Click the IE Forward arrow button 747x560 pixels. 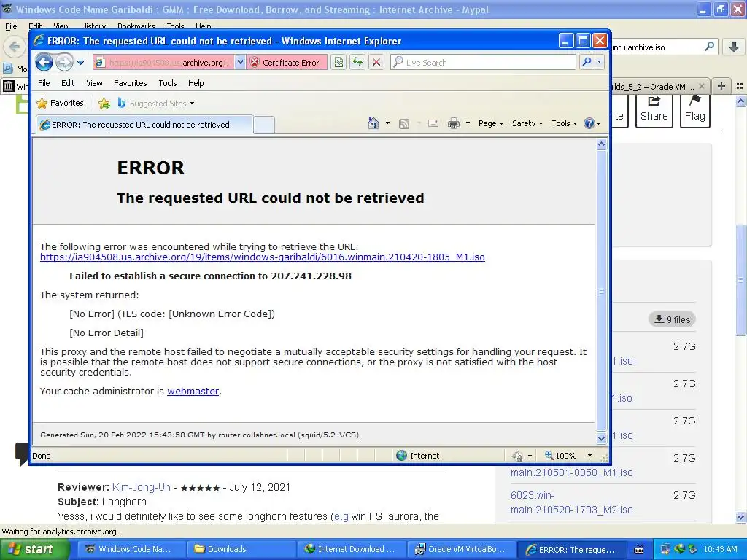coord(64,62)
